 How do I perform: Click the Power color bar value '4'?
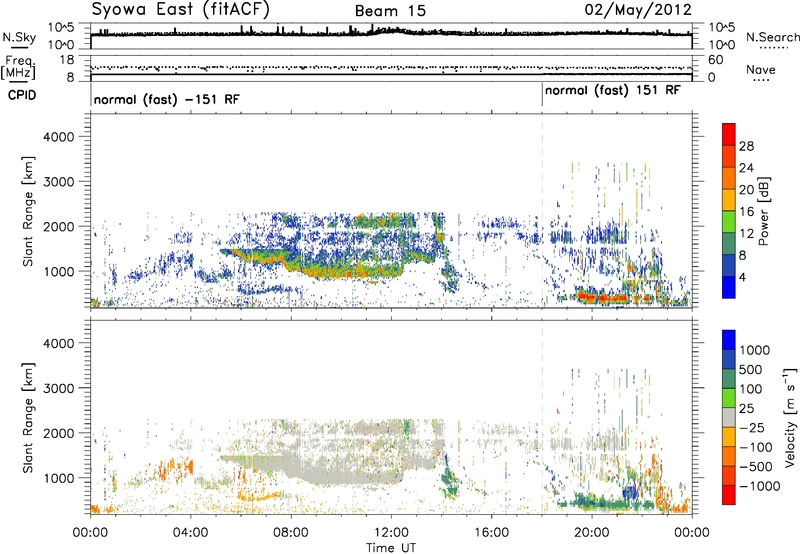(x=742, y=277)
